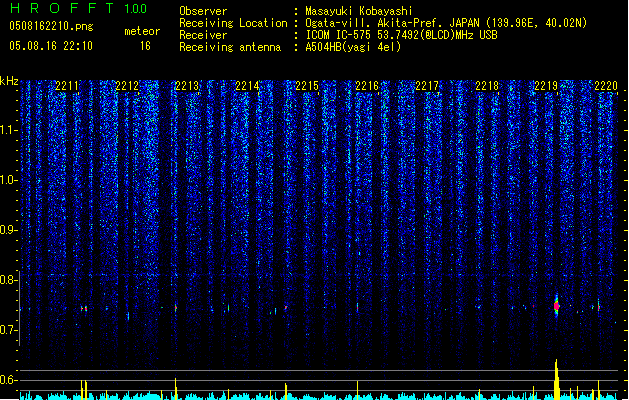Click the 2217 time marker
Screen dimensions: 629x400
click(x=427, y=86)
